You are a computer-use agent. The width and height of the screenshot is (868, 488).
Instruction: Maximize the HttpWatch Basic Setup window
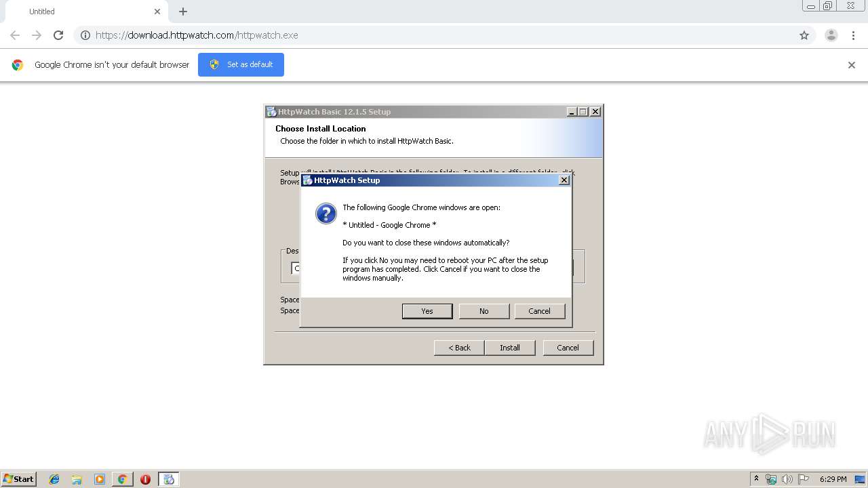pyautogui.click(x=583, y=112)
